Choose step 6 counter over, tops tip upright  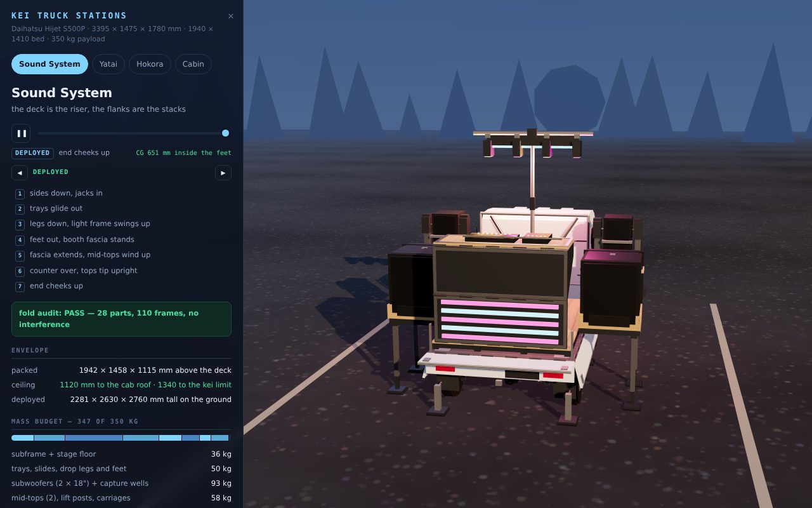pyautogui.click(x=121, y=271)
